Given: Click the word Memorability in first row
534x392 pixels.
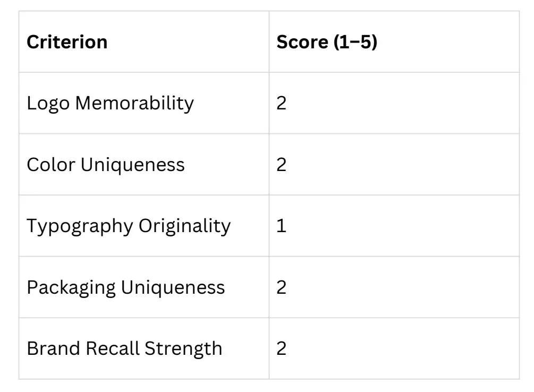Looking at the screenshot, I should point(134,104).
